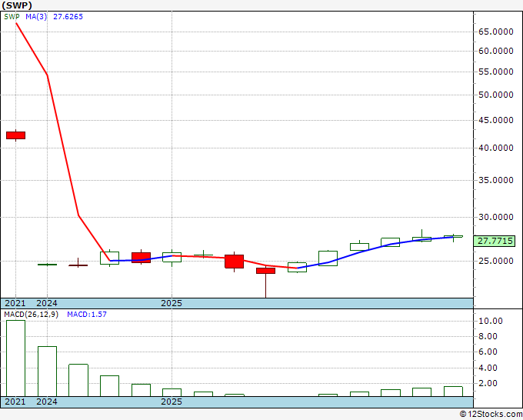Click the (SWP) chart title
Viewport: 523px width, 420px height.
coord(17,5)
